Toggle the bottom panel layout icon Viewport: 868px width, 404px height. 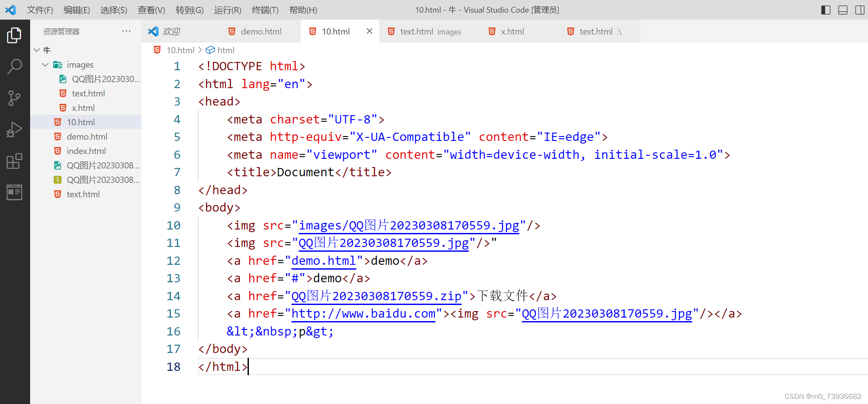[x=843, y=10]
